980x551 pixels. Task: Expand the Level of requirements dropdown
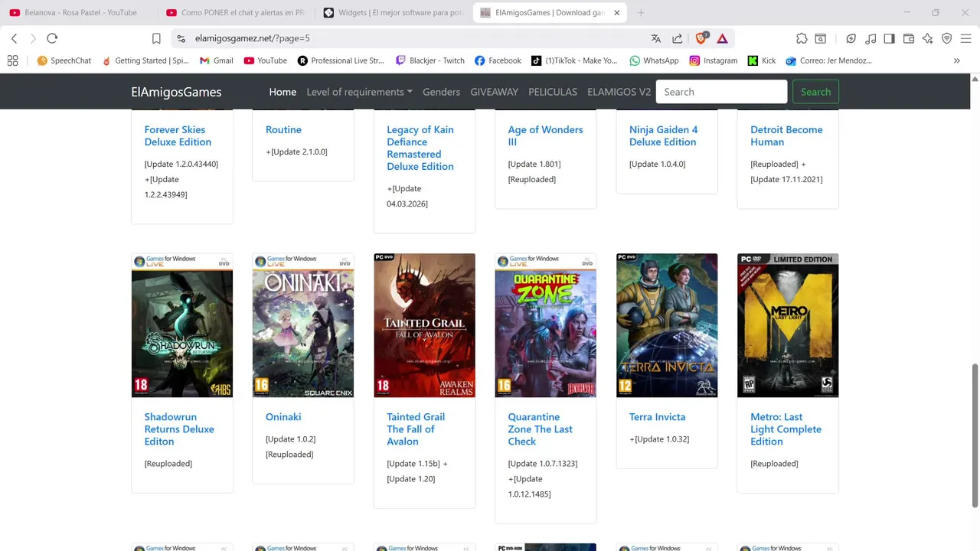coord(359,92)
